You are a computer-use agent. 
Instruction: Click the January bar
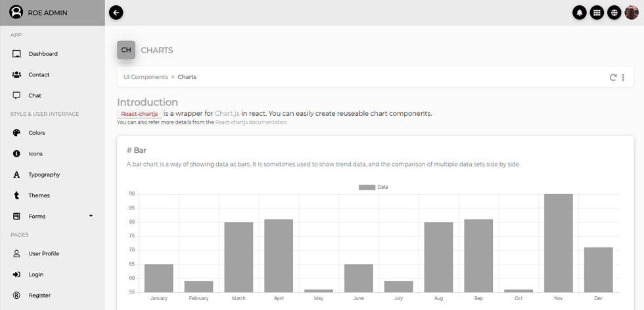(159, 278)
